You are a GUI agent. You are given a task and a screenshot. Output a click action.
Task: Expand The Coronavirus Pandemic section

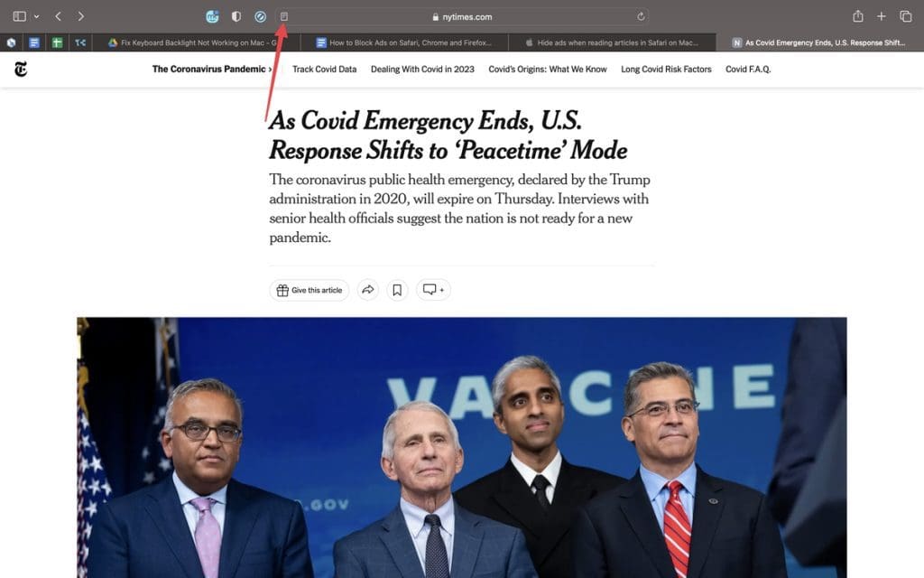coord(212,69)
